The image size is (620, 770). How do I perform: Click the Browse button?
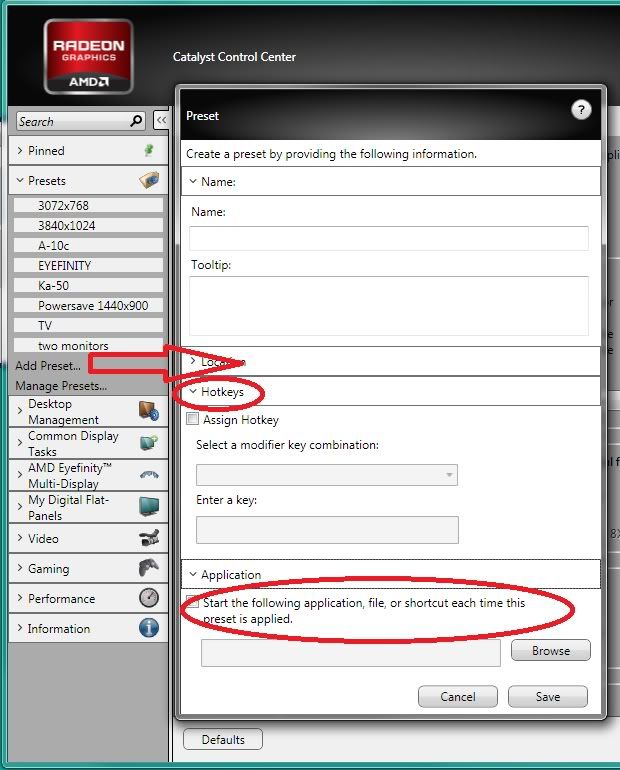pos(550,651)
